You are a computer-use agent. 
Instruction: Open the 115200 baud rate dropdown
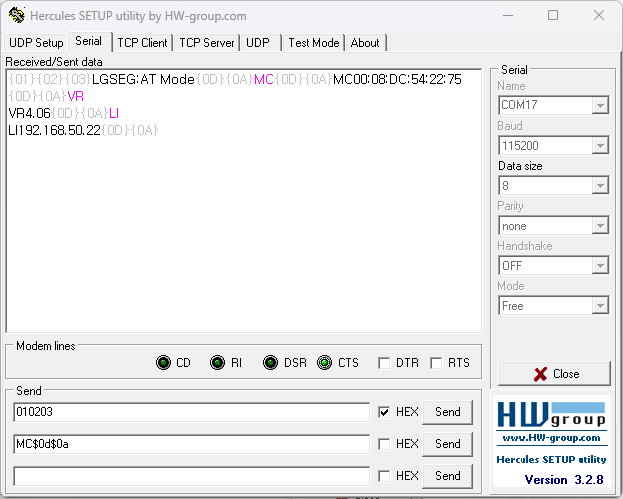600,145
